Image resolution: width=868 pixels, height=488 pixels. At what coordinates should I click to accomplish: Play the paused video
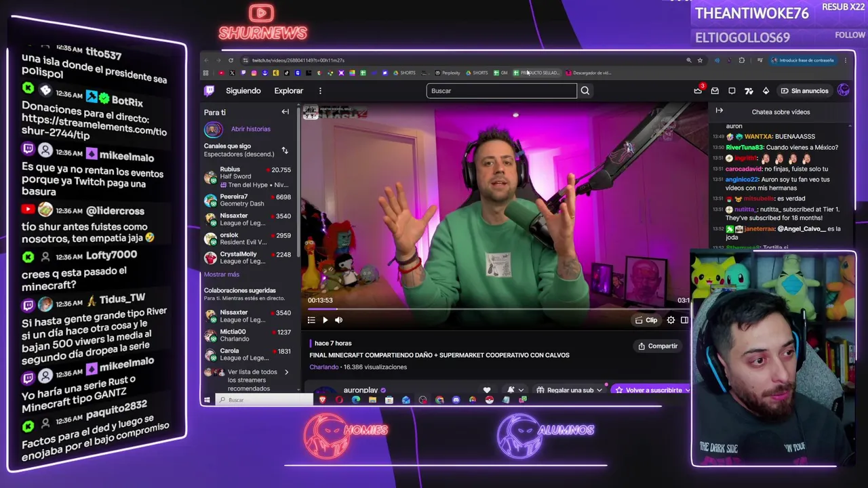click(325, 320)
